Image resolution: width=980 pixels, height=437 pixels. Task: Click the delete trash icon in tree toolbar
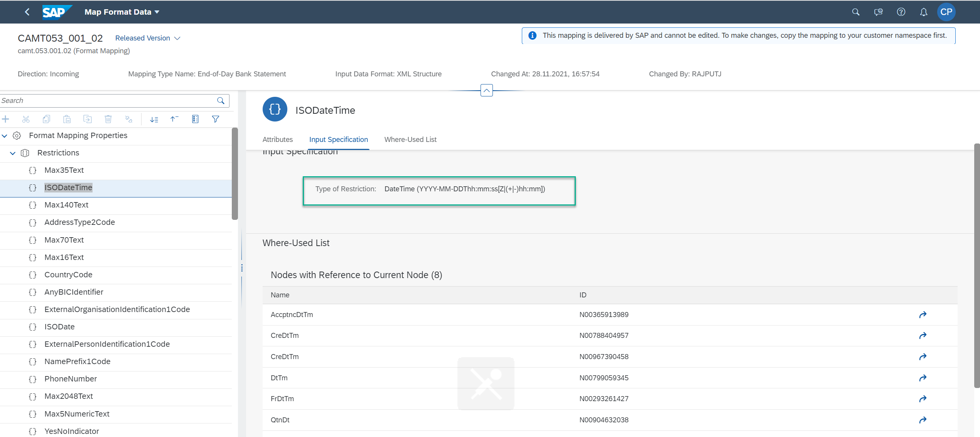[x=108, y=119]
